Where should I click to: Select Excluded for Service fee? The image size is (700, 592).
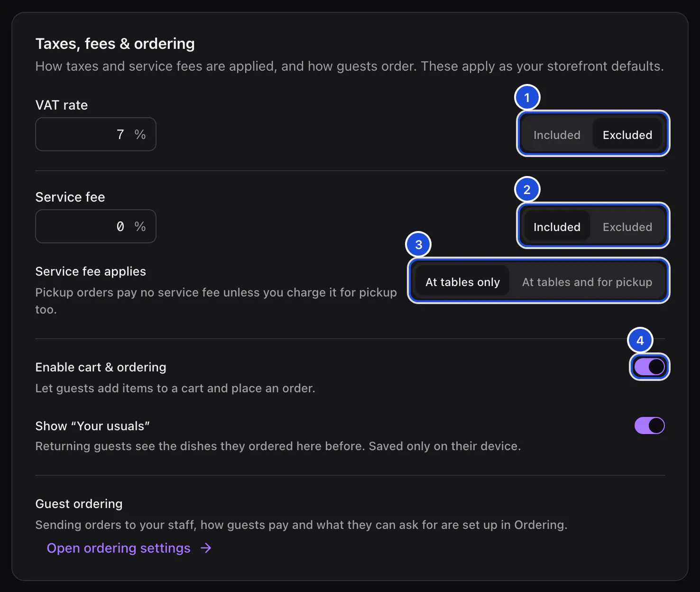click(x=627, y=227)
